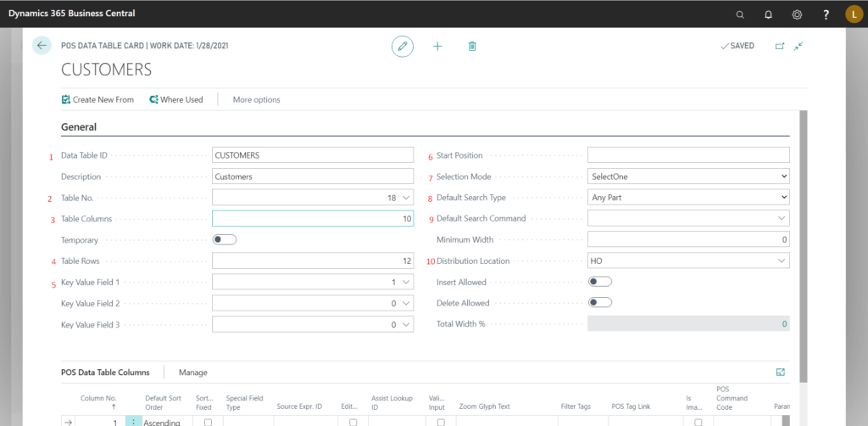Click Special Field Type column header
This screenshot has height=426, width=868.
pyautogui.click(x=245, y=402)
